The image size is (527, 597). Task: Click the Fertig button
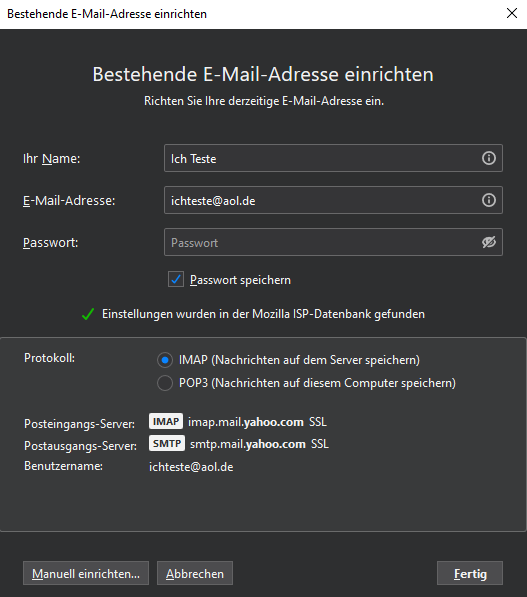point(470,573)
